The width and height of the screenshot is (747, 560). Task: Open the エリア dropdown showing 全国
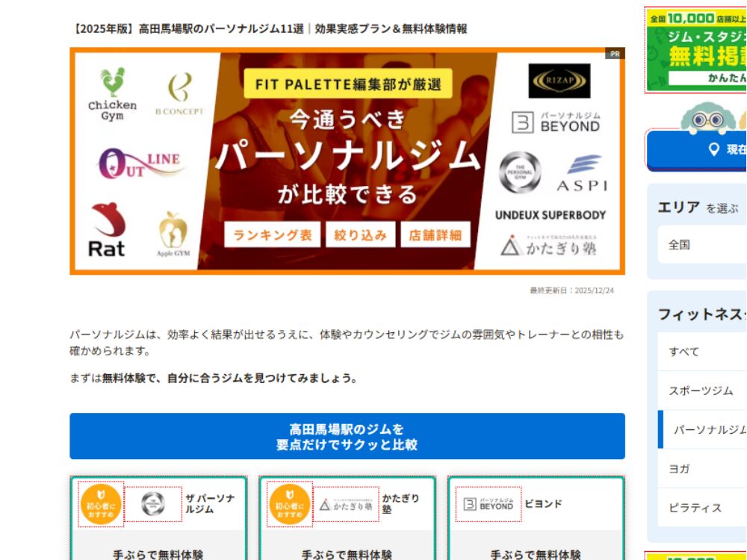[701, 245]
